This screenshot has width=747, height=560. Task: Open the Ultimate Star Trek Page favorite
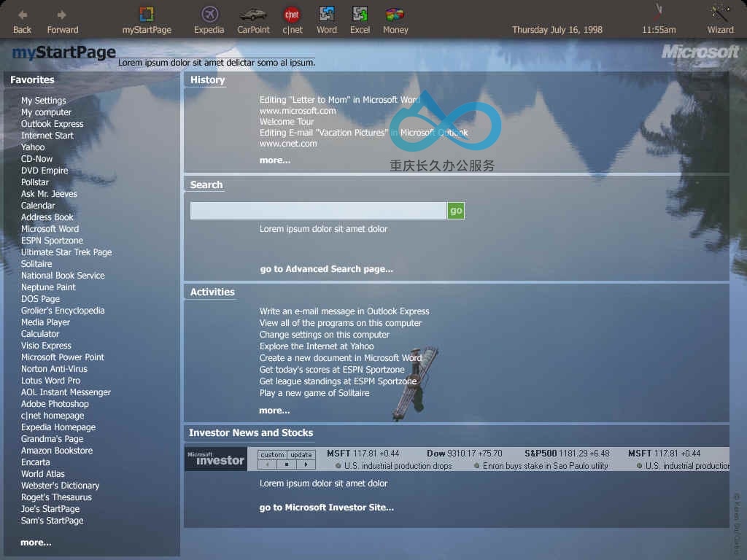(66, 252)
